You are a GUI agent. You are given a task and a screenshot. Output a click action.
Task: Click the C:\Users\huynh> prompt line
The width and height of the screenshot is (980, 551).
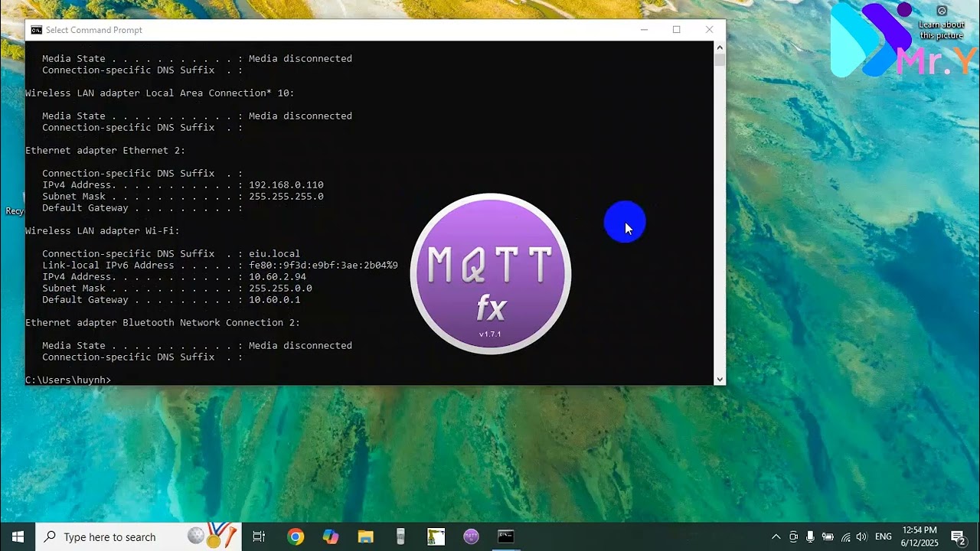68,380
